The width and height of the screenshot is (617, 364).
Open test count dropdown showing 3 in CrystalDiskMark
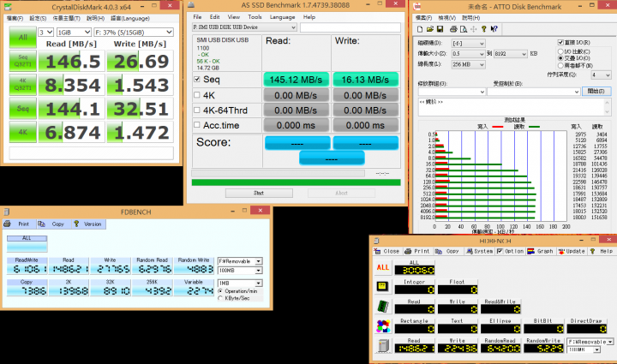click(45, 33)
